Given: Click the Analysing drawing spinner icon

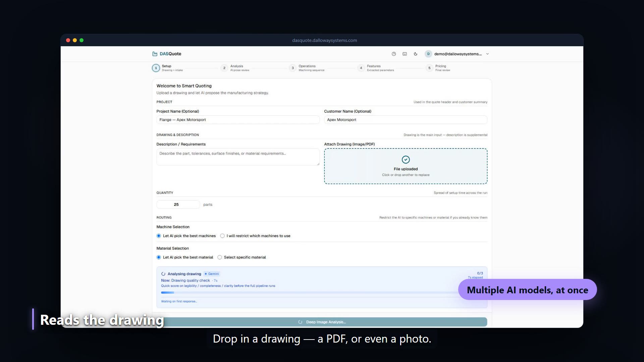Looking at the screenshot, I should tap(163, 274).
